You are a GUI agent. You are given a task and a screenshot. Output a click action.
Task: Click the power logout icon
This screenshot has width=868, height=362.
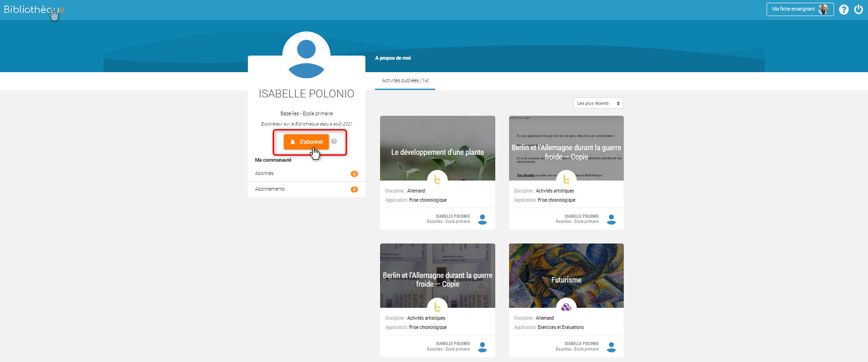[858, 10]
